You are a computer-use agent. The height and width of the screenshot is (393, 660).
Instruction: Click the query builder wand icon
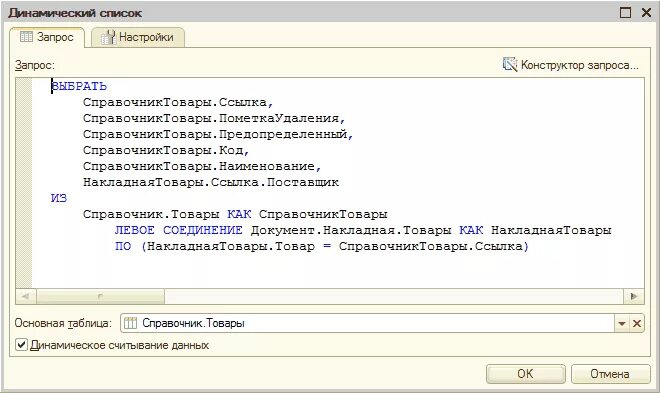pos(510,64)
